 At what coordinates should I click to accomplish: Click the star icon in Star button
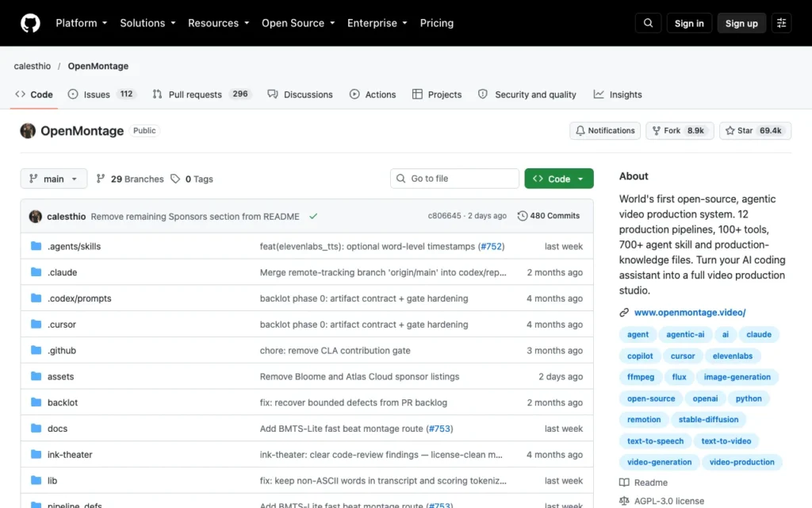(x=730, y=131)
